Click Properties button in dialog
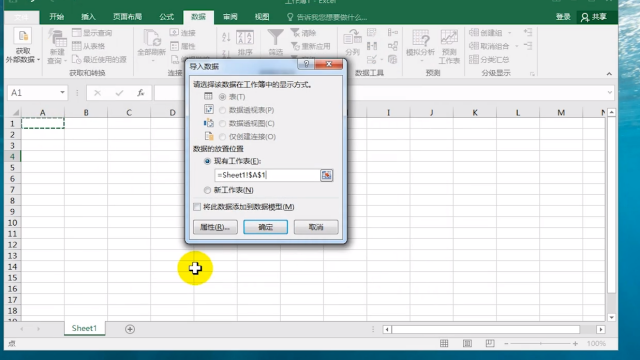This screenshot has width=640, height=360. coord(215,227)
